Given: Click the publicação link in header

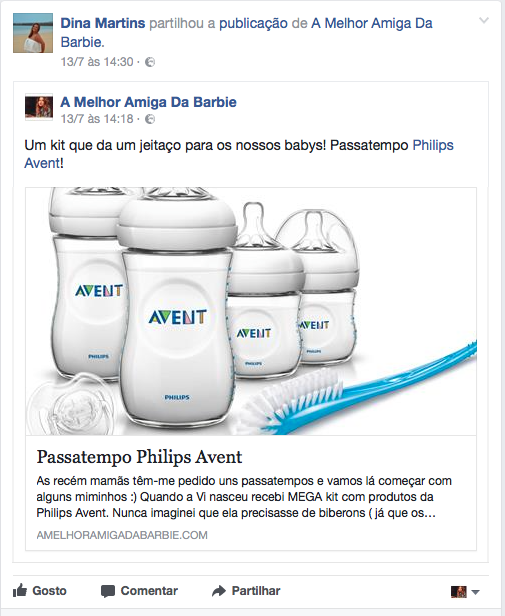Looking at the screenshot, I should [253, 24].
